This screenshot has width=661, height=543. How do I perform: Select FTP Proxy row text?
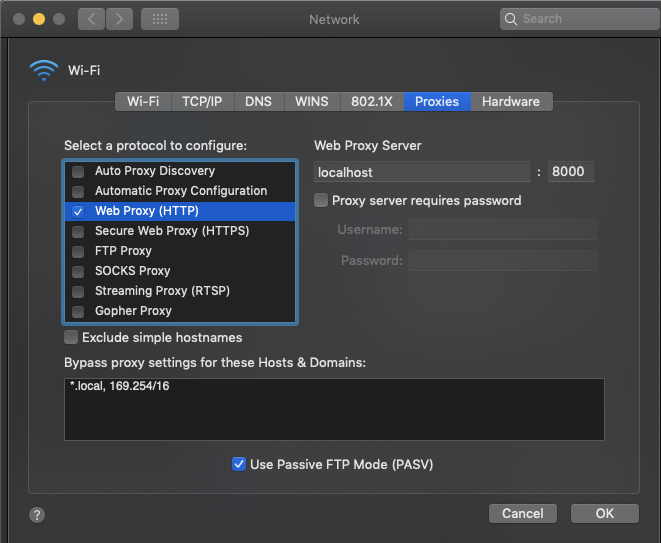[124, 251]
